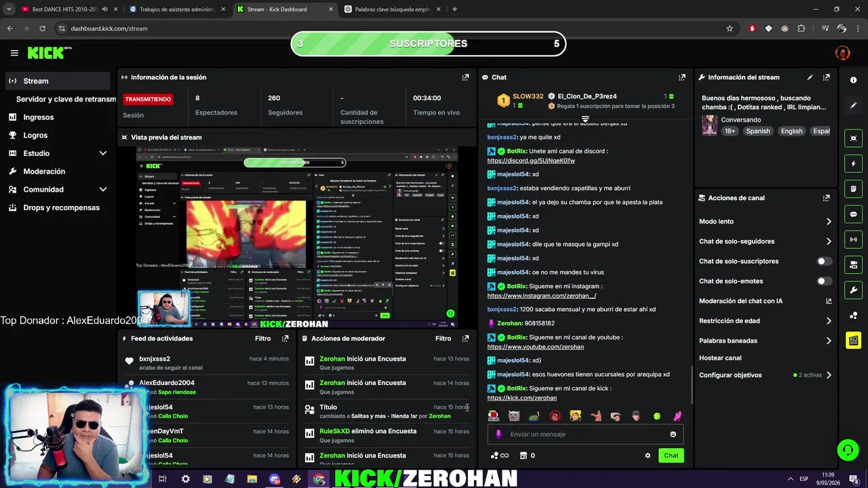The image size is (868, 488).
Task: Pop out the Acciones de moderador panel
Action: tap(465, 338)
